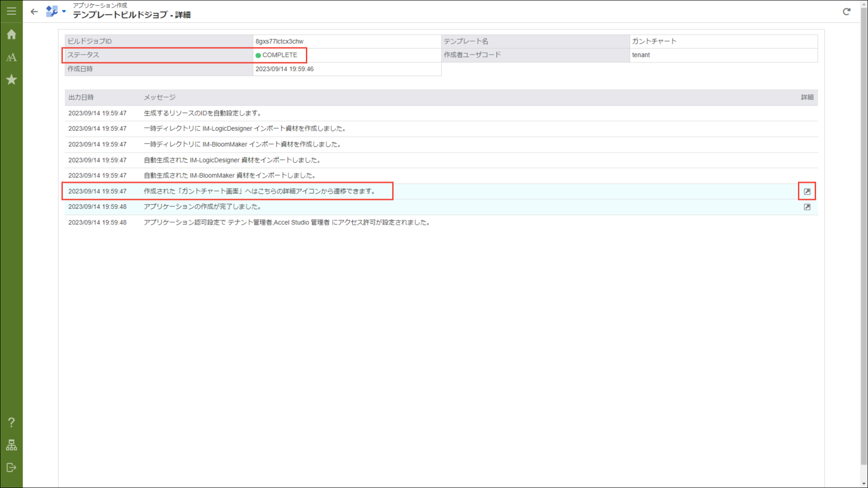Select row 生成するリソースのIDを自動設定します
This screenshot has width=868, height=488.
(441, 113)
